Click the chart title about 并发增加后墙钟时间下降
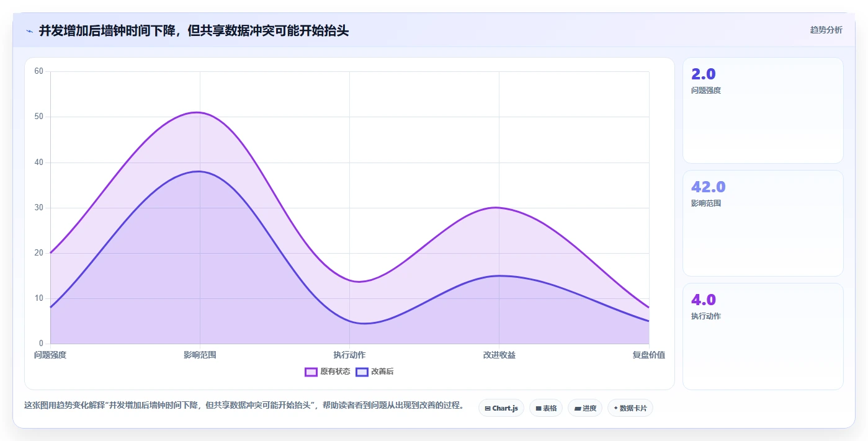 [194, 31]
